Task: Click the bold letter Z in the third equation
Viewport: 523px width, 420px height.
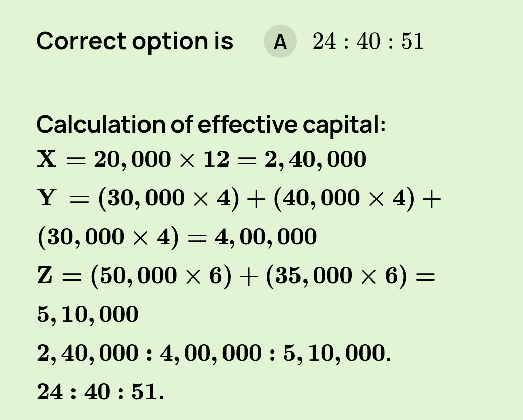Action: tap(45, 276)
